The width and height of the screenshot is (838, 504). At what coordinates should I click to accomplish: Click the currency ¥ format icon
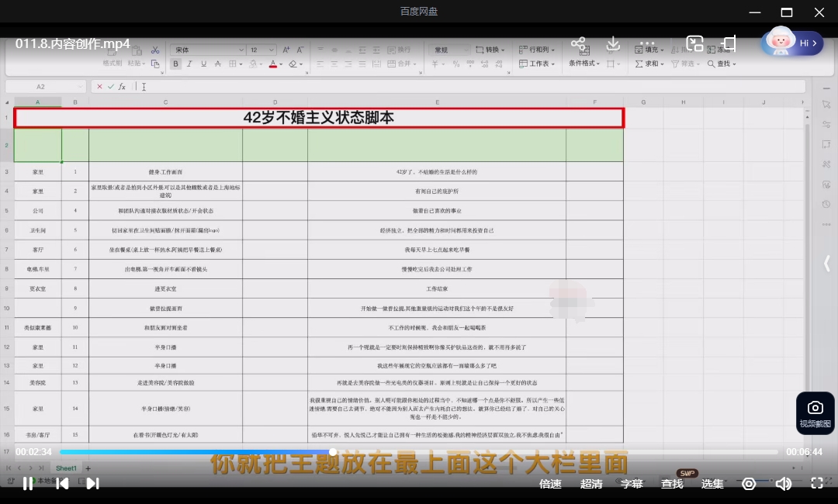[435, 64]
